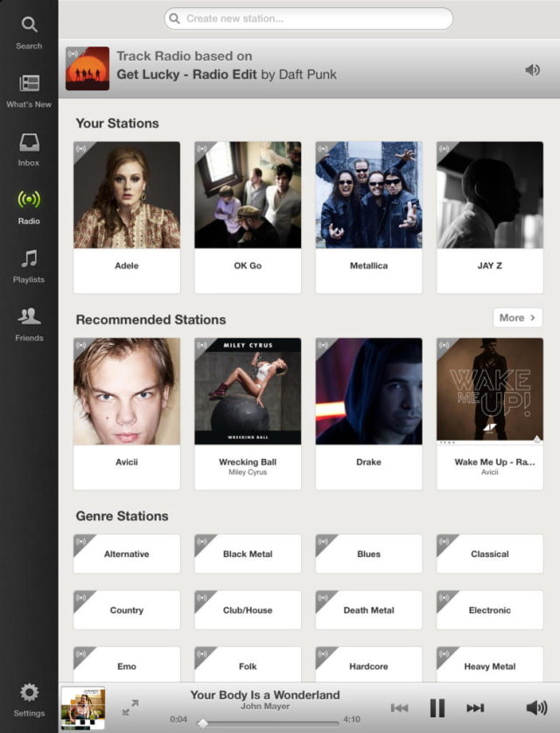
Task: Open Search from the sidebar
Action: [x=29, y=32]
